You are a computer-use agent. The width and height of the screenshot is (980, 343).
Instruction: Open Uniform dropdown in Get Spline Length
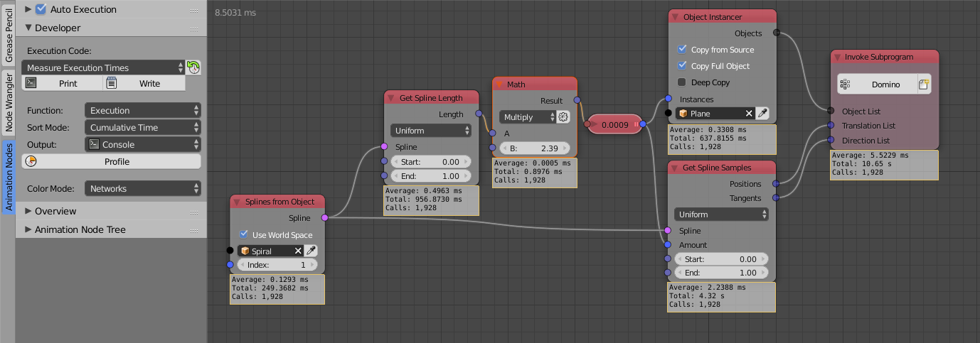point(431,130)
